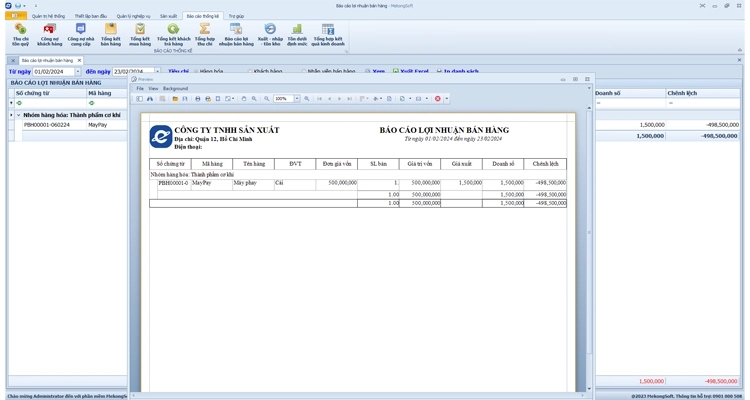Click Tổng hợp kết quả kinh doanh icon
The image size is (750, 400).
click(327, 34)
